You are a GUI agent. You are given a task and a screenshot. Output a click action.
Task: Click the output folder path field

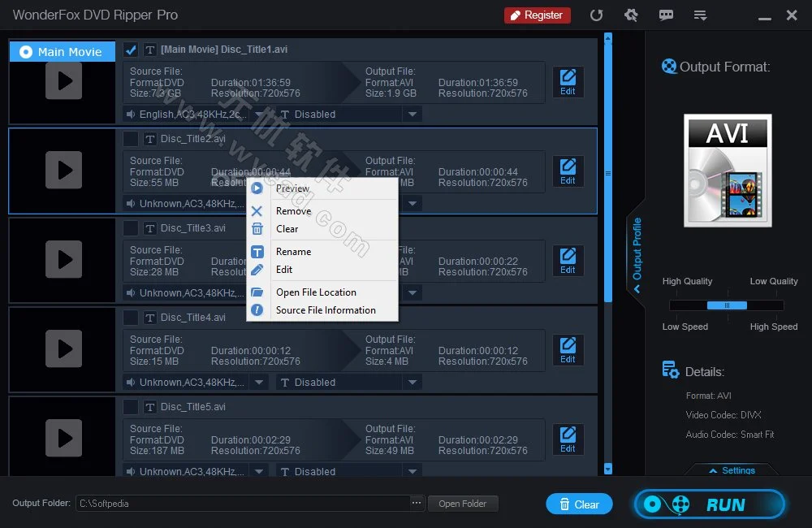pyautogui.click(x=244, y=503)
